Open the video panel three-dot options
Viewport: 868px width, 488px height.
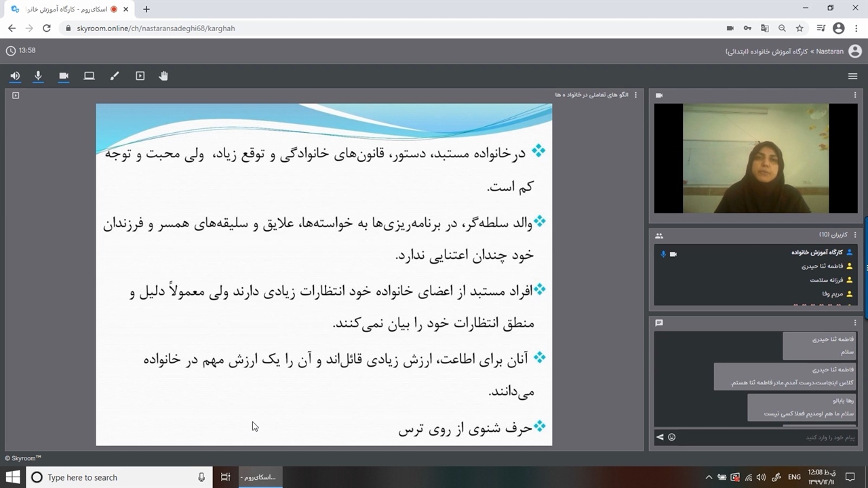[855, 96]
